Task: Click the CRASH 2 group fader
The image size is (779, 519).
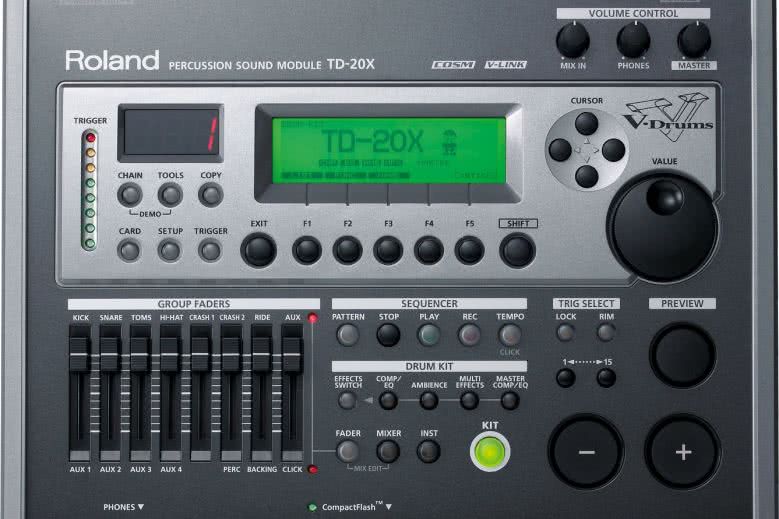Action: click(x=231, y=355)
